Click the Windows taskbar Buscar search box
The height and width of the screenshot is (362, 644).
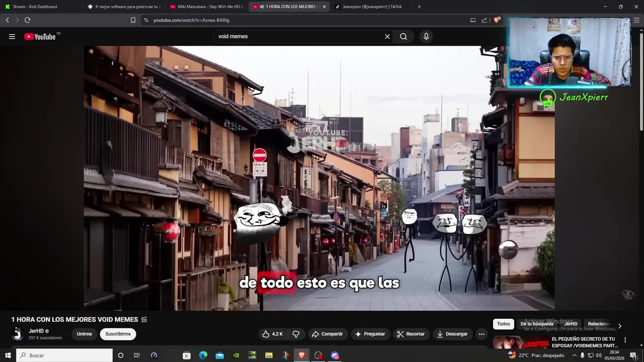(64, 355)
